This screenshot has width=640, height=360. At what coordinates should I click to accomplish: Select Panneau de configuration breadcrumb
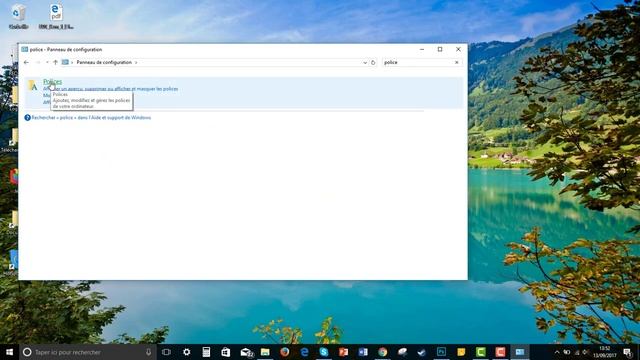pos(104,62)
